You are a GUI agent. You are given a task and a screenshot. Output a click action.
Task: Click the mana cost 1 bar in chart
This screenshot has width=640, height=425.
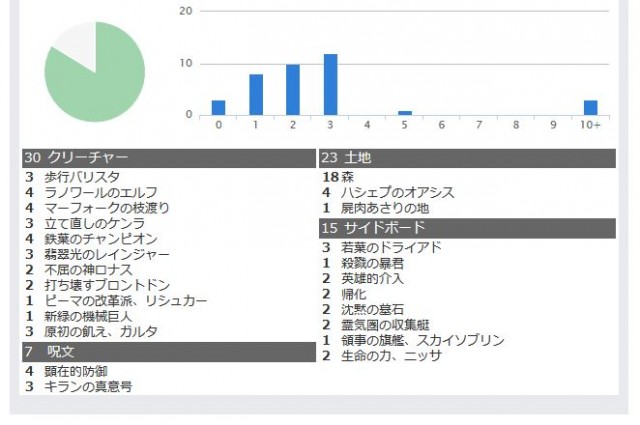256,95
